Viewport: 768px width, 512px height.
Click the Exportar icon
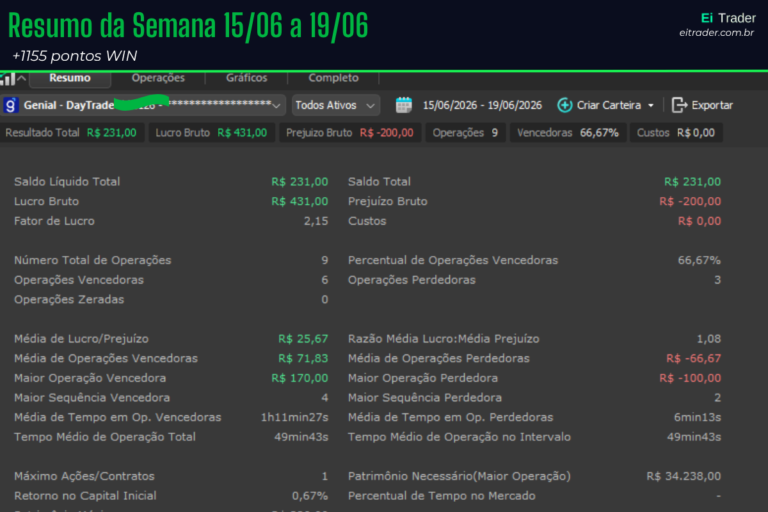679,105
